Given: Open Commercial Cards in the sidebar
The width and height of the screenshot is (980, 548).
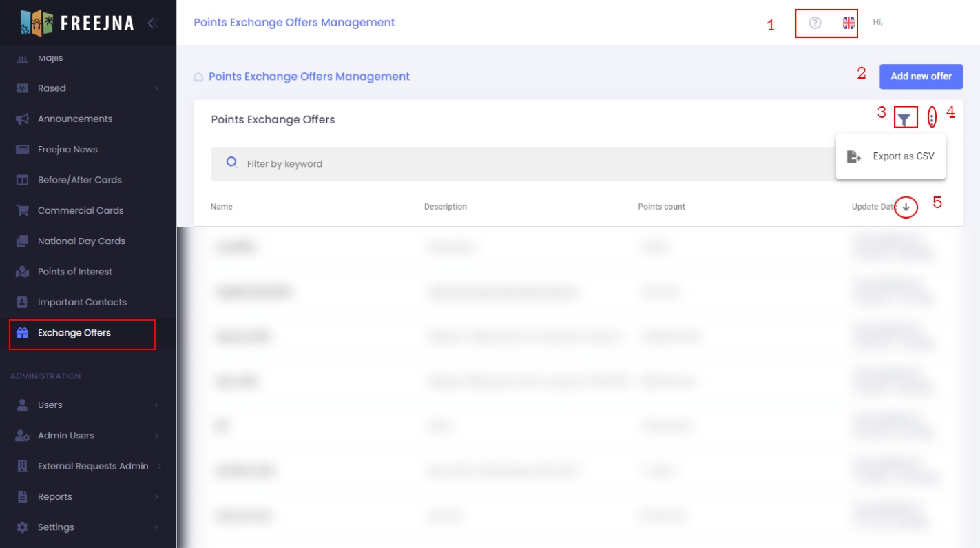Looking at the screenshot, I should (x=80, y=210).
